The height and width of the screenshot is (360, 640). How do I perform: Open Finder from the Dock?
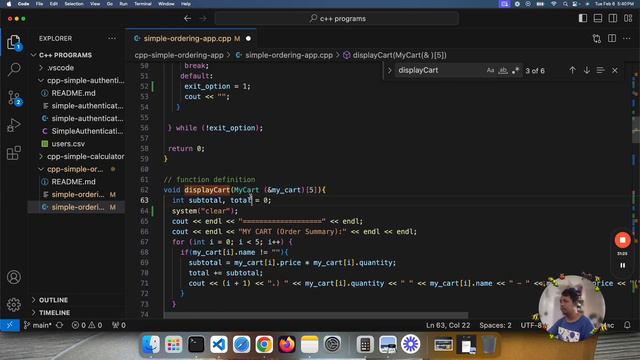pos(151,344)
